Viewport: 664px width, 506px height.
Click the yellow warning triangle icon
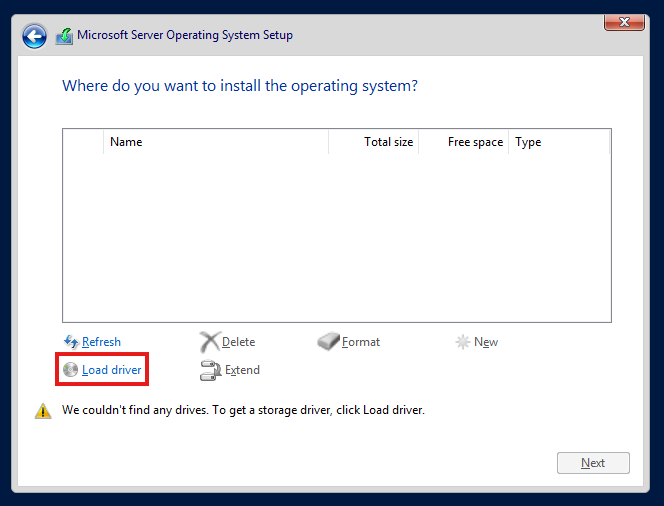pyautogui.click(x=43, y=411)
